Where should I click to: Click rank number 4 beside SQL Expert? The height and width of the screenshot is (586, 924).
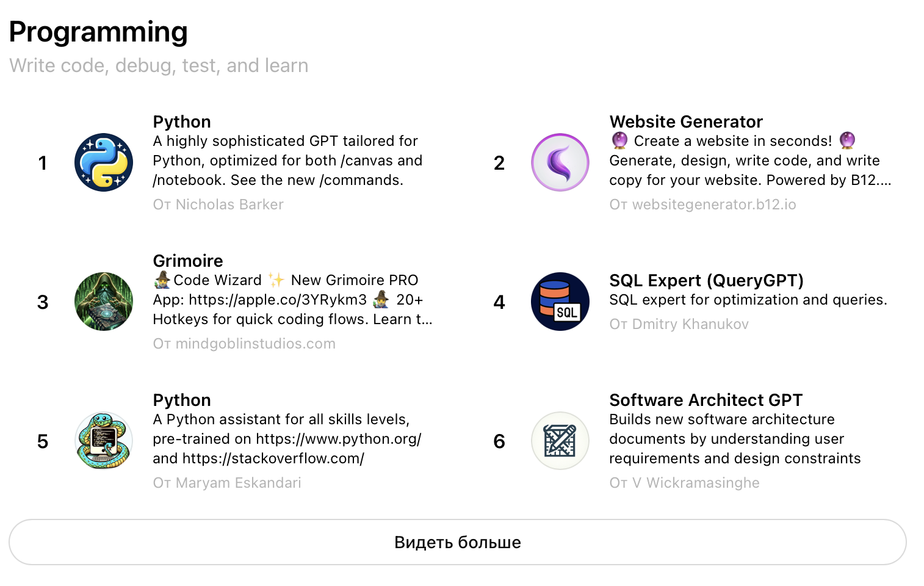pyautogui.click(x=499, y=302)
